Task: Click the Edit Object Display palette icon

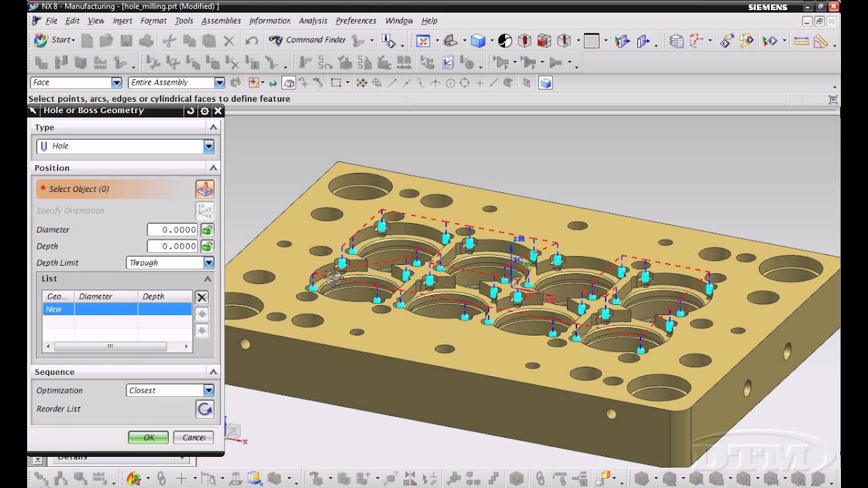Action: click(x=747, y=41)
